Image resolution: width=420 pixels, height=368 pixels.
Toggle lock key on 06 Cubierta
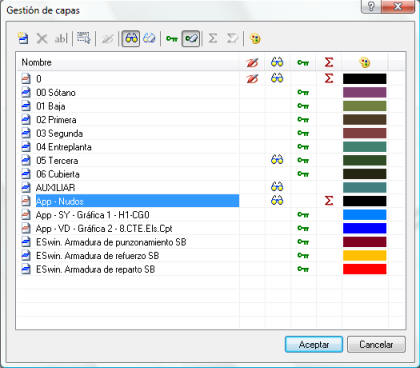click(x=303, y=174)
